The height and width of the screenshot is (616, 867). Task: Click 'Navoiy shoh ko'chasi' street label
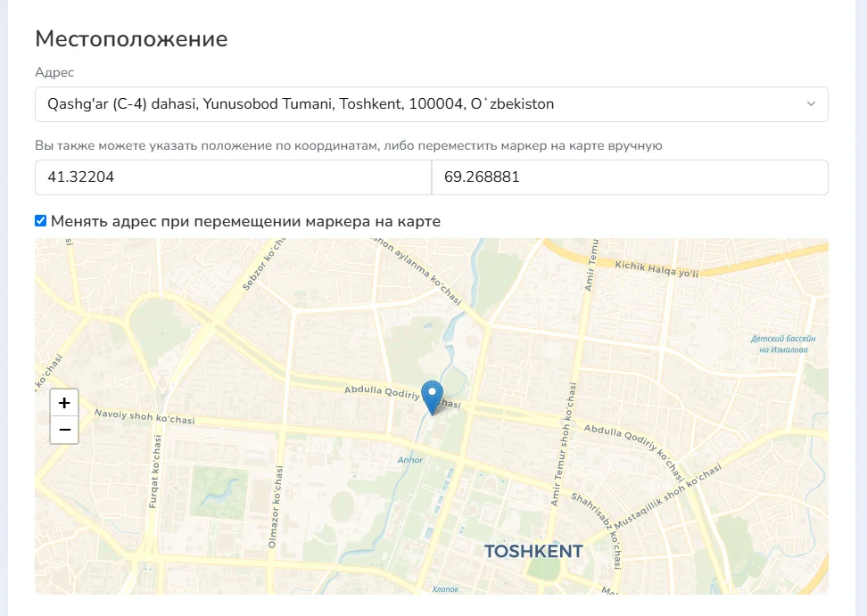tap(144, 416)
